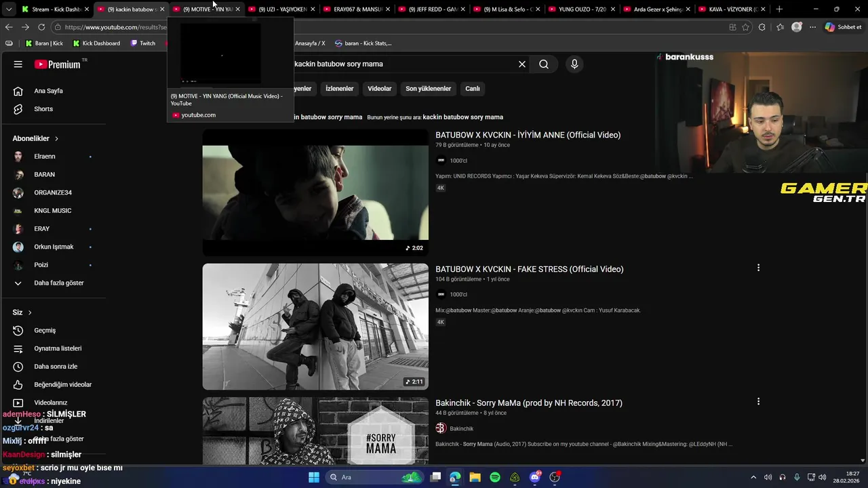Open the Bakinchik Sorry MaMa thumbnail
Viewport: 868px width, 488px height.
315,431
